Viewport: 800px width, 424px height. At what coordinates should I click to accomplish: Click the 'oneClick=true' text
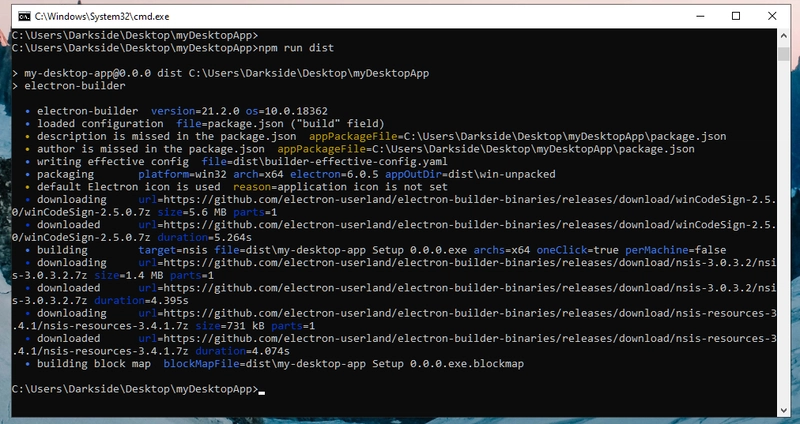tap(578, 250)
